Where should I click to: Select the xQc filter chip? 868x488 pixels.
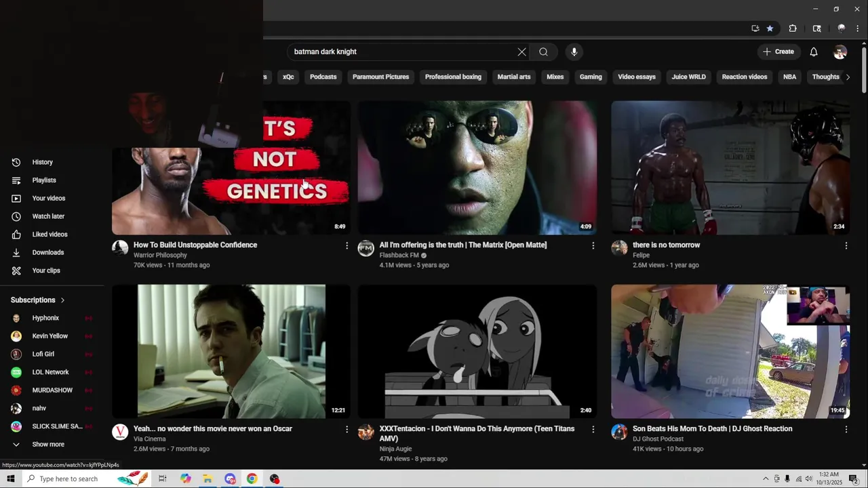[288, 77]
